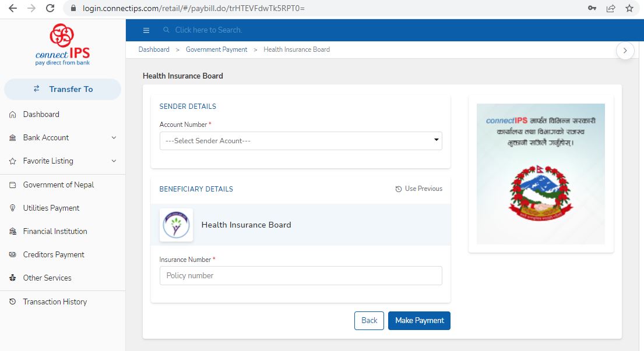
Task: Open Government Payment from the breadcrumb
Action: pos(216,49)
